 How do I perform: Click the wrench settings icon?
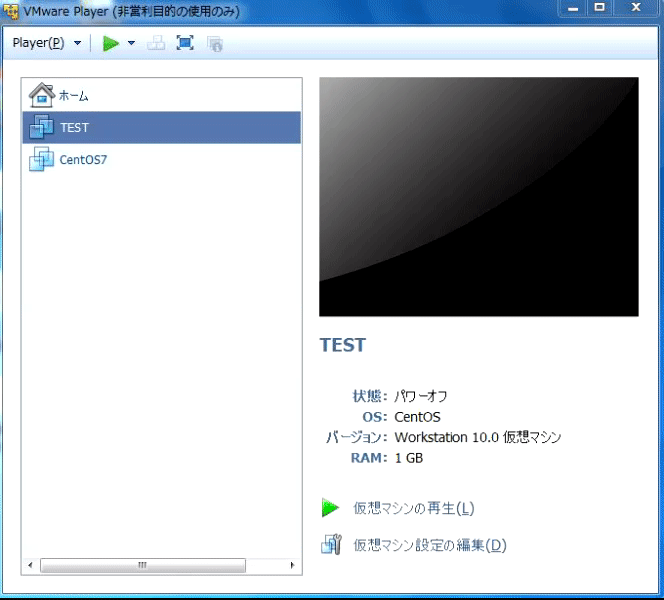click(331, 545)
